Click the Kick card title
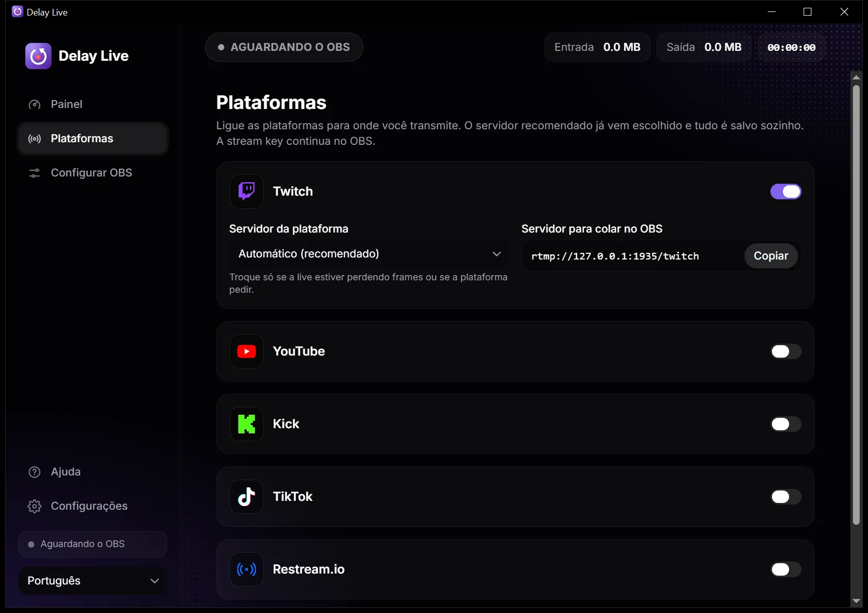 coord(286,424)
